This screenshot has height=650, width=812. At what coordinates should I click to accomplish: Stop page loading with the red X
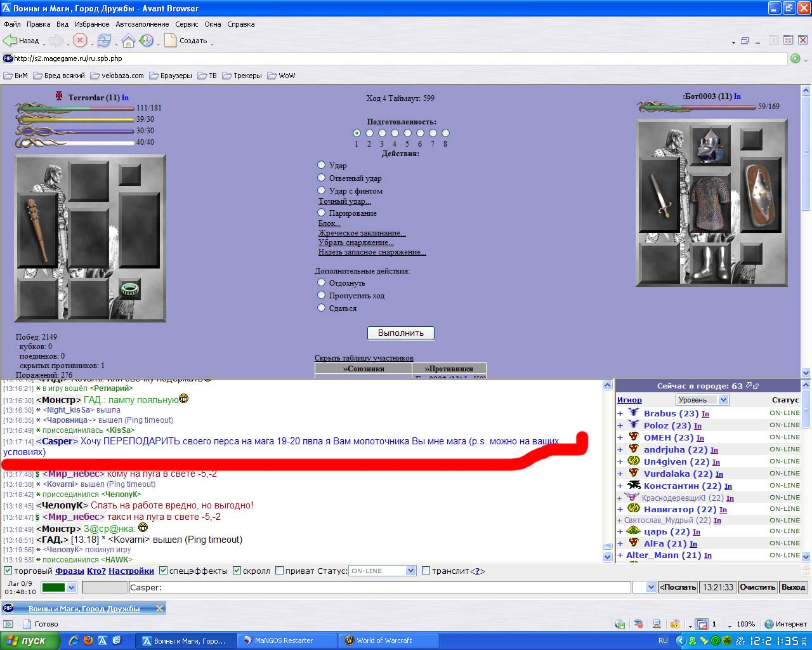[80, 41]
